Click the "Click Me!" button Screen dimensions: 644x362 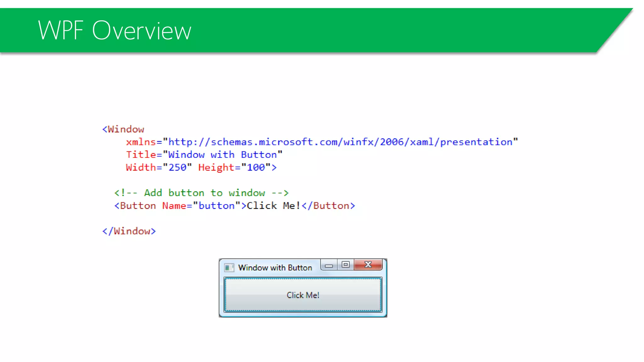(303, 295)
